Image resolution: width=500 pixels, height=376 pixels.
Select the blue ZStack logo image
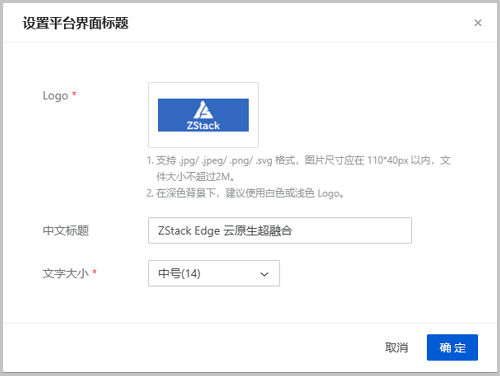click(203, 115)
